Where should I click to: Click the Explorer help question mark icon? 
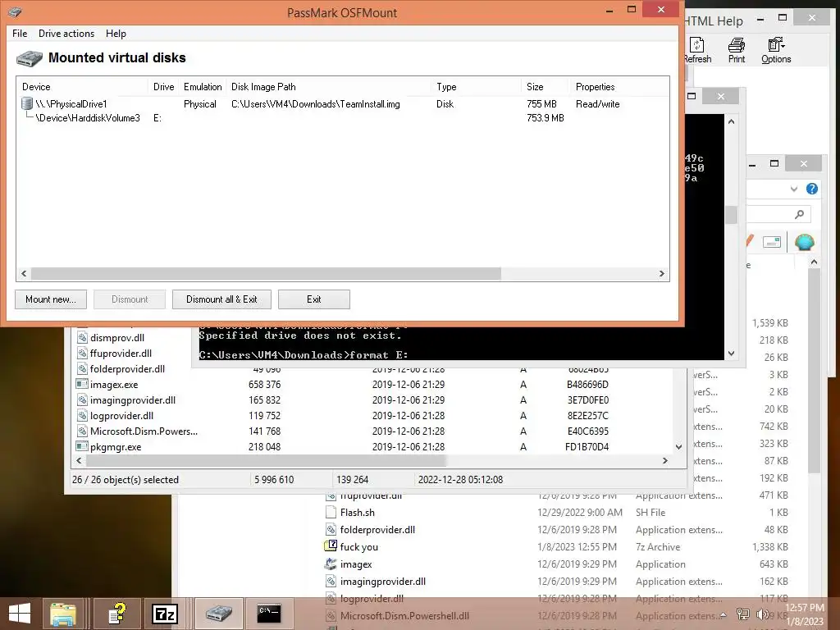[x=812, y=189]
